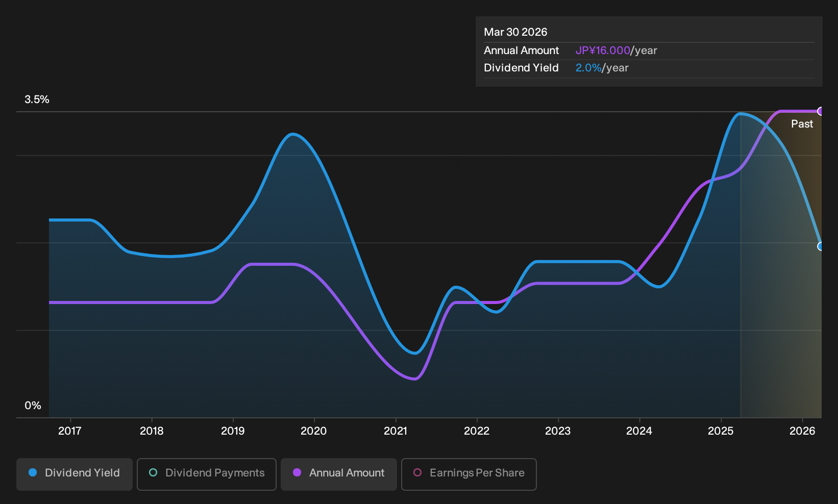Toggle the Annual Amount series
Viewport: 838px width, 504px height.
[x=339, y=474]
